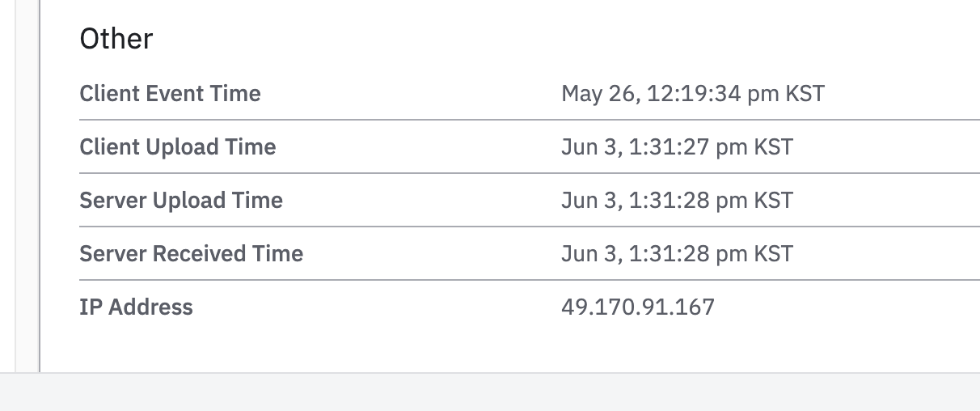Click the May 26, 12:19:34 pm timestamp value

pyautogui.click(x=670, y=94)
